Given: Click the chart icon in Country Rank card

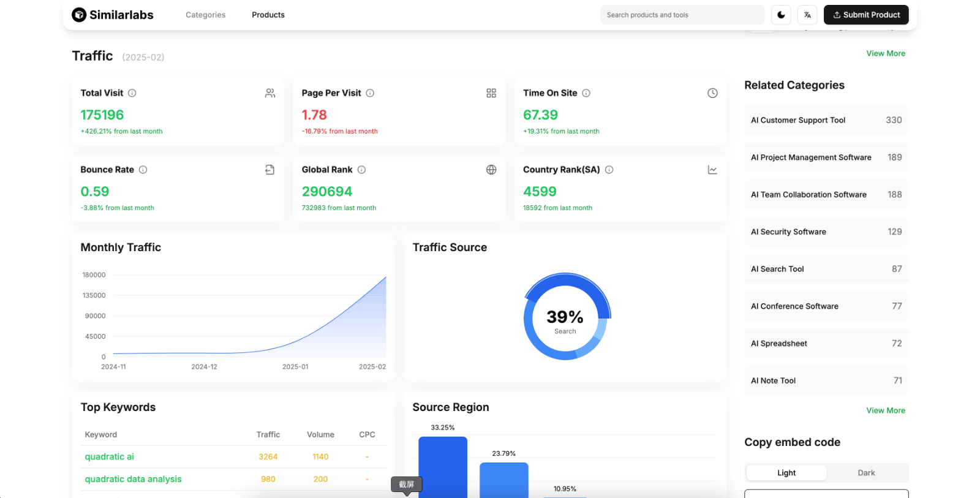Looking at the screenshot, I should click(x=712, y=170).
